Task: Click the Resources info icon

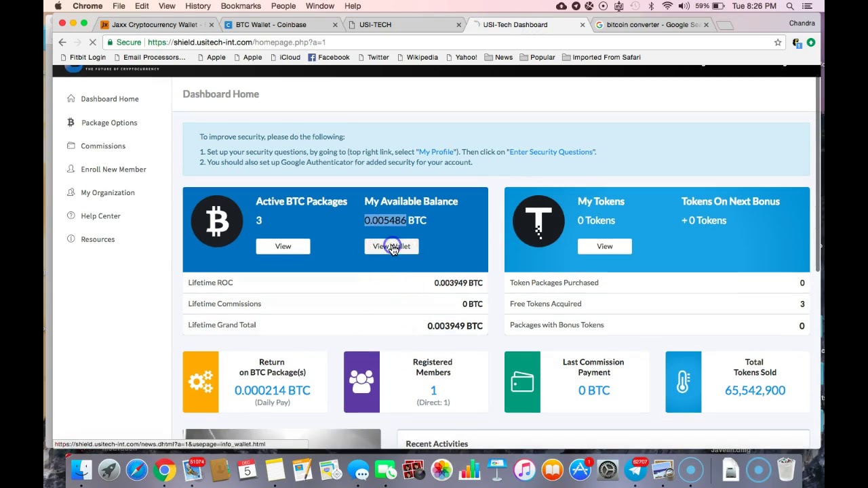Action: (71, 239)
